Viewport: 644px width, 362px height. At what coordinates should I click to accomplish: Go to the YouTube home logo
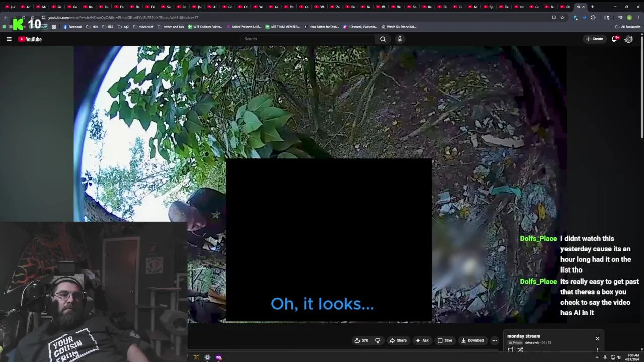click(x=30, y=39)
